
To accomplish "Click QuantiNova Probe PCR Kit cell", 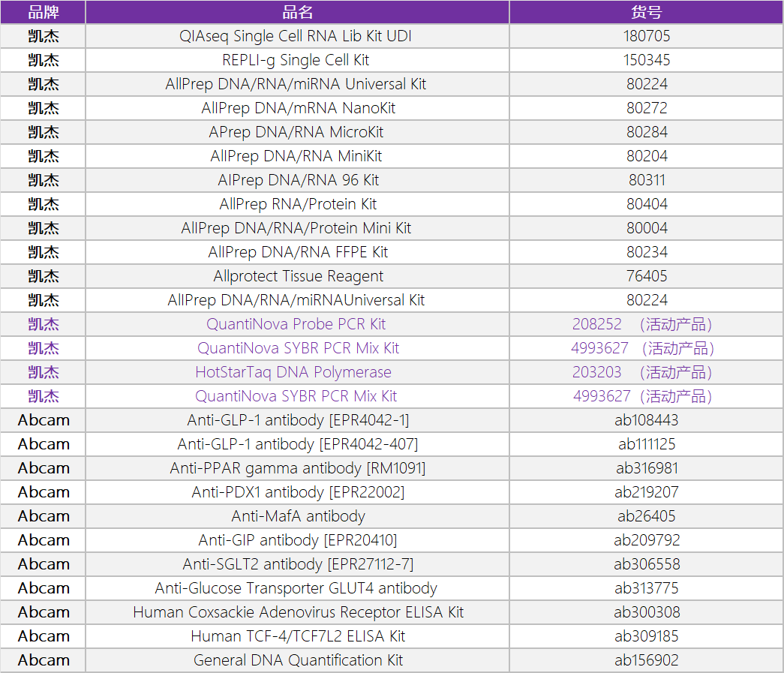I will (x=298, y=324).
